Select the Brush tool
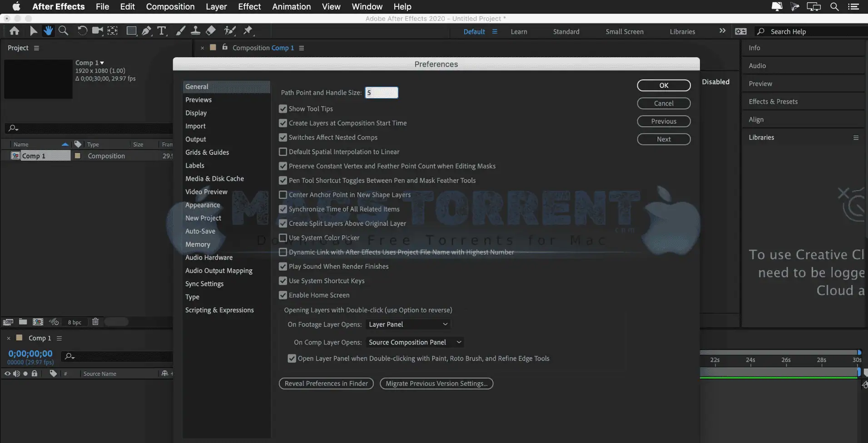Image resolution: width=868 pixels, height=443 pixels. pyautogui.click(x=180, y=31)
